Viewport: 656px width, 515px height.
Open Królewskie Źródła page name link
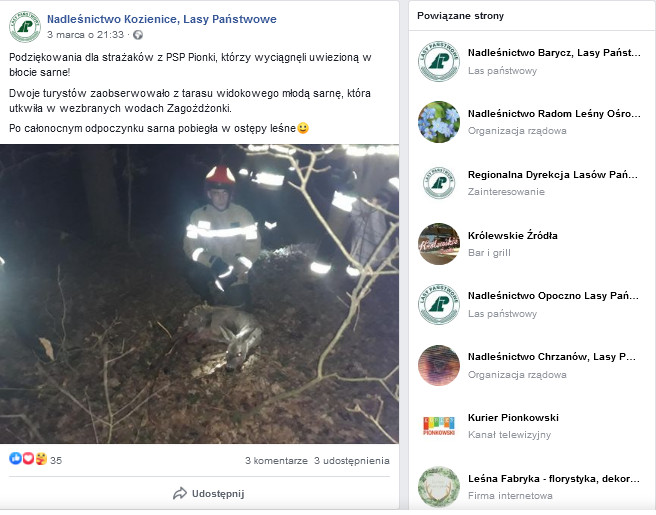(512, 235)
